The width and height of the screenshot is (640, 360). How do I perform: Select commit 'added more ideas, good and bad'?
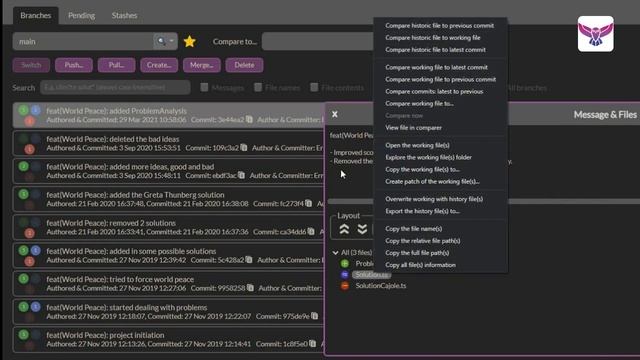coord(169,171)
